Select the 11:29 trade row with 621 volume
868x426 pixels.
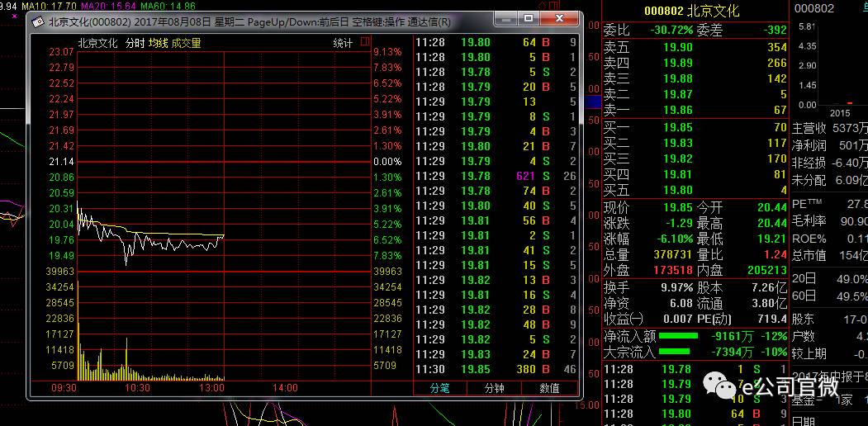pyautogui.click(x=496, y=176)
